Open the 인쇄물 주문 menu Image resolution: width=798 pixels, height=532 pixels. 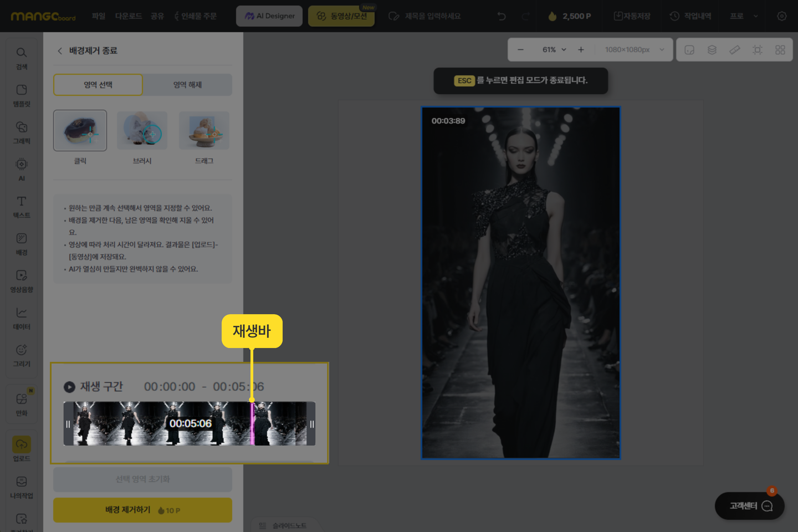(x=196, y=16)
